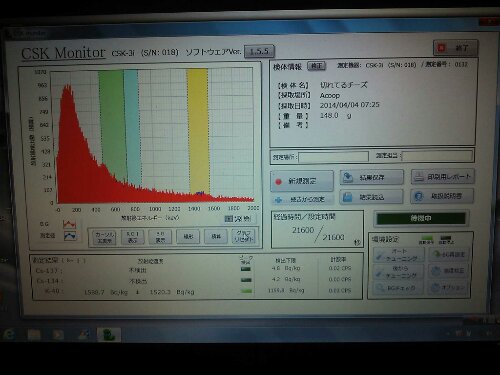Click the cursor display button below the graph
The width and height of the screenshot is (500, 375).
click(x=104, y=237)
